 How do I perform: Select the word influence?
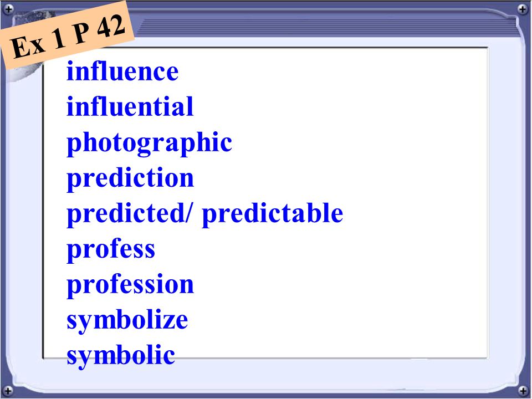tap(122, 71)
